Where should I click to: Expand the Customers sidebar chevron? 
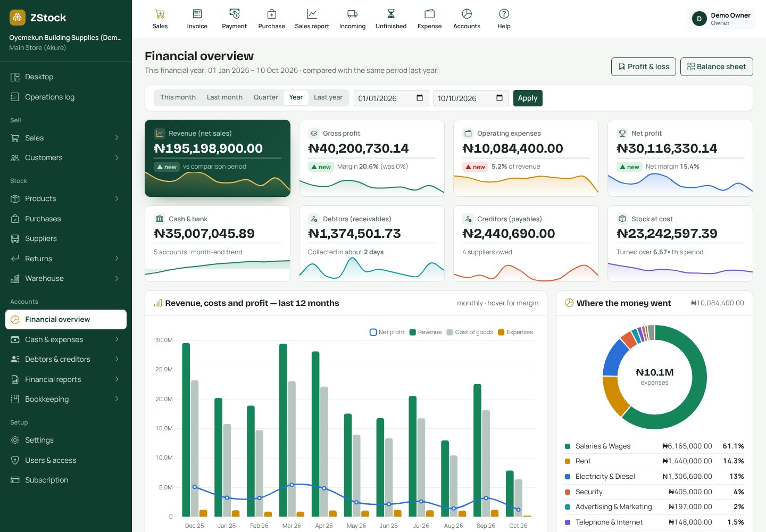click(116, 157)
